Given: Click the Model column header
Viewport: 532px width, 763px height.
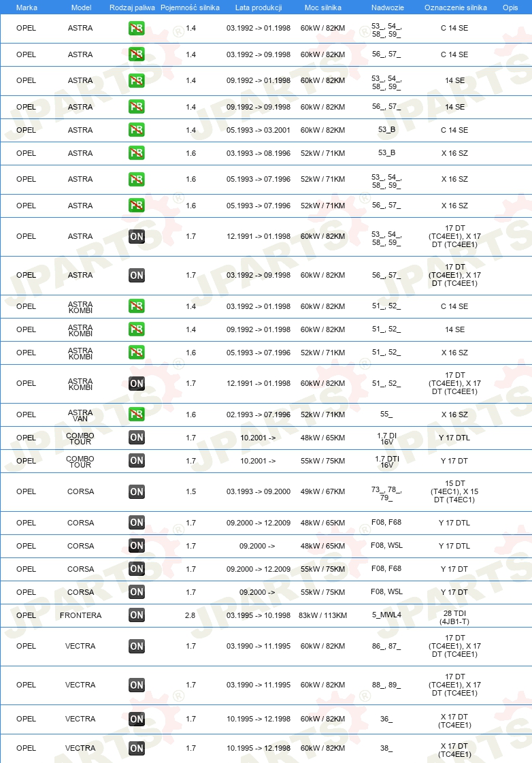Looking at the screenshot, I should (x=81, y=7).
